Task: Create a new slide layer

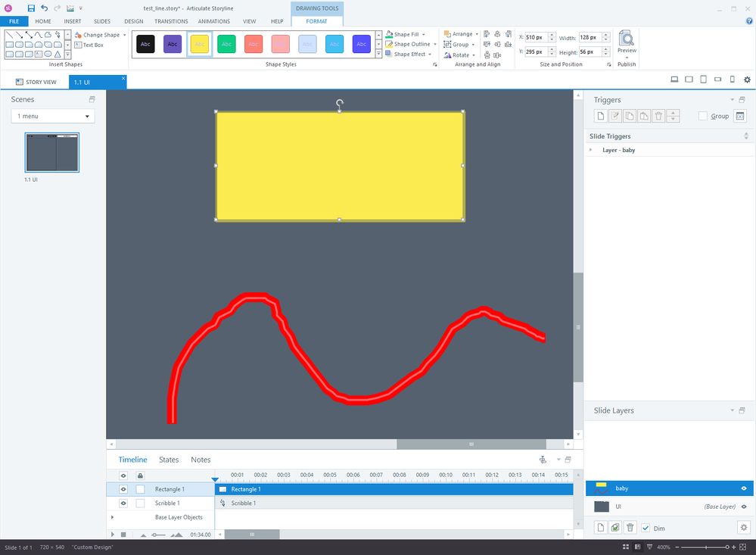Action: pyautogui.click(x=600, y=528)
